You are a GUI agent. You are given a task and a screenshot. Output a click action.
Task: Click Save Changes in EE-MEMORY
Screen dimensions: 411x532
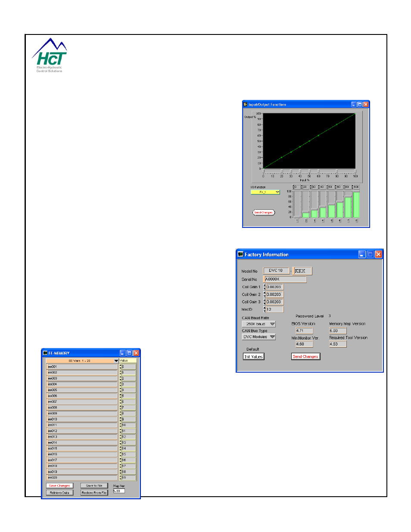click(59, 485)
